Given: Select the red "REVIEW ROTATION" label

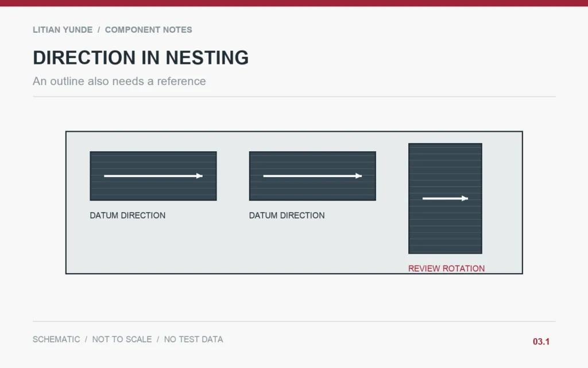Looking at the screenshot, I should click(446, 269).
